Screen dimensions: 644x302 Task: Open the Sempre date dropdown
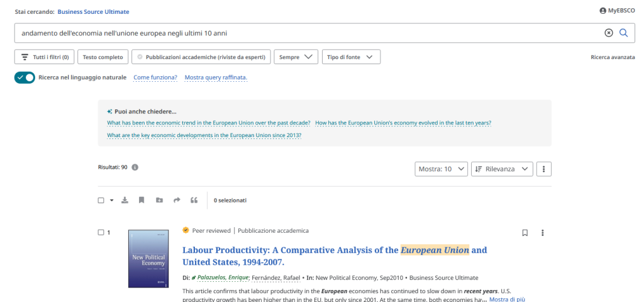[296, 57]
